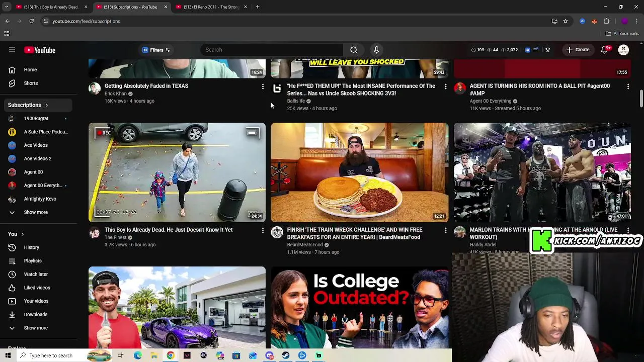Open options for Agent ball pit video

click(628, 86)
